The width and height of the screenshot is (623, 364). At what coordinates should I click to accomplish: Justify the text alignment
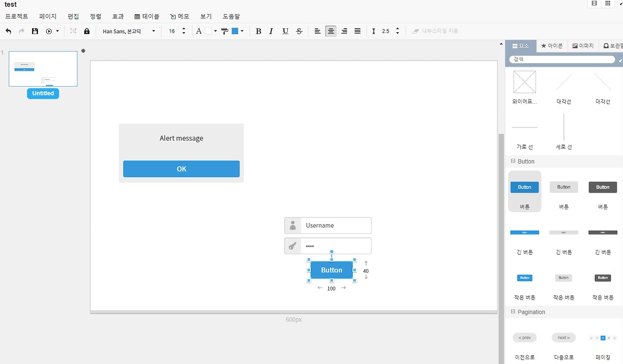tap(357, 31)
